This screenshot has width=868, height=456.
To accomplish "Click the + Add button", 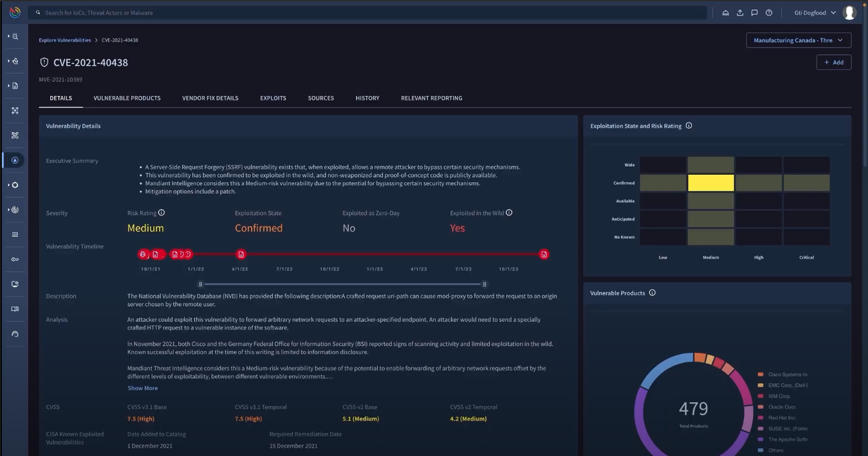I will (x=833, y=62).
